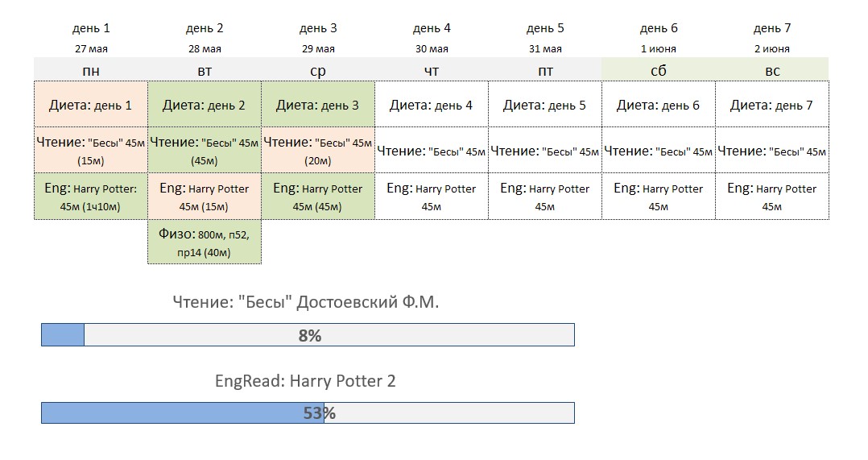Select the "Диета: день 1" cell
This screenshot has height=460, width=868.
pos(91,105)
